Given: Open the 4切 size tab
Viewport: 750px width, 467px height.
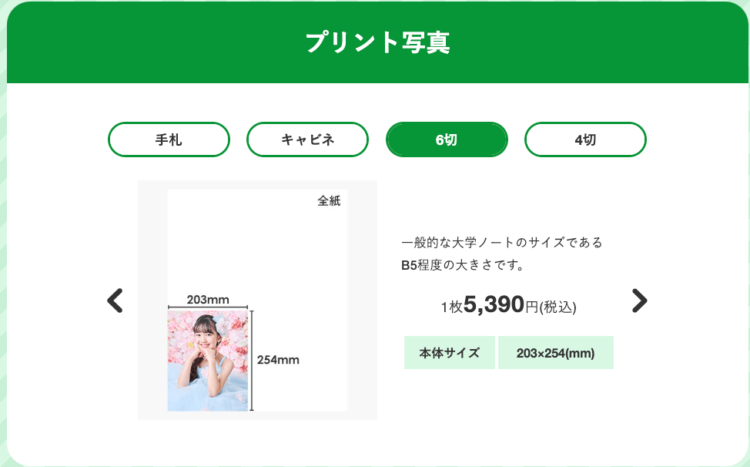Looking at the screenshot, I should (585, 140).
